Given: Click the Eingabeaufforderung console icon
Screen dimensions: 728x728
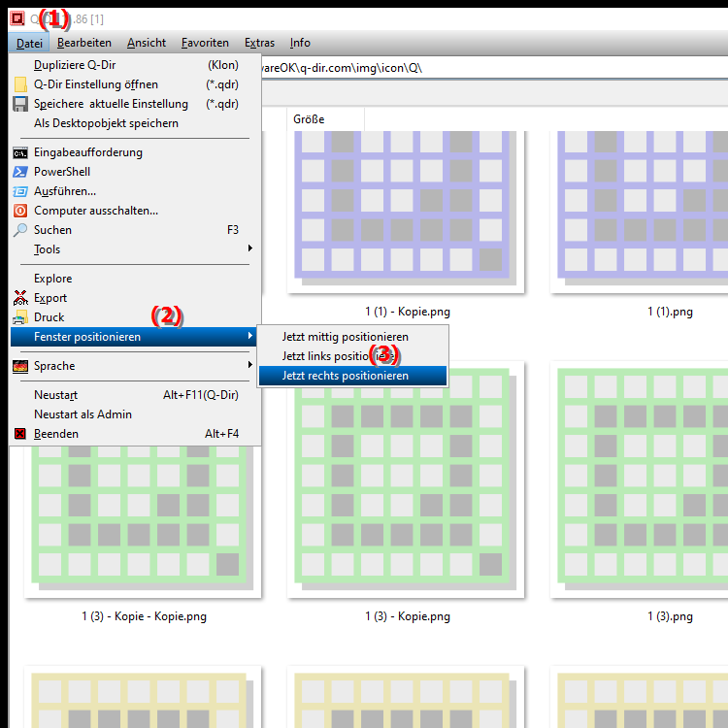Looking at the screenshot, I should pos(20,152).
